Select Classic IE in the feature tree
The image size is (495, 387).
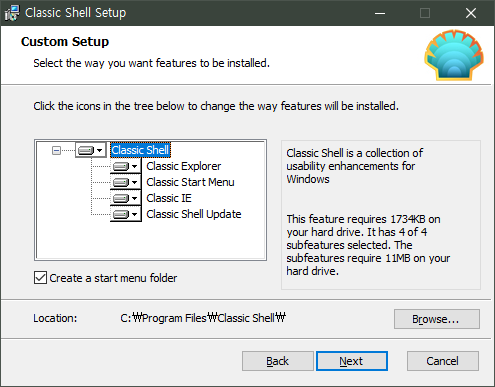[169, 198]
